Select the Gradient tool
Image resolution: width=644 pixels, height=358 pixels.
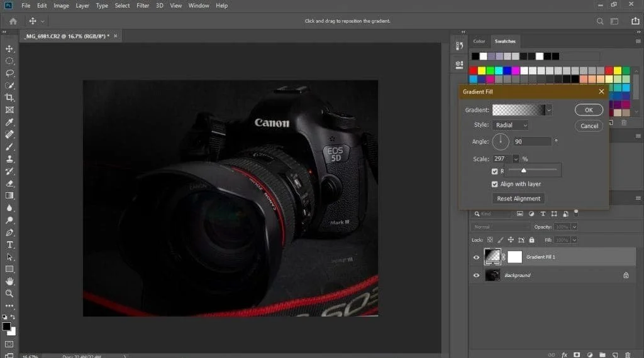(x=9, y=195)
